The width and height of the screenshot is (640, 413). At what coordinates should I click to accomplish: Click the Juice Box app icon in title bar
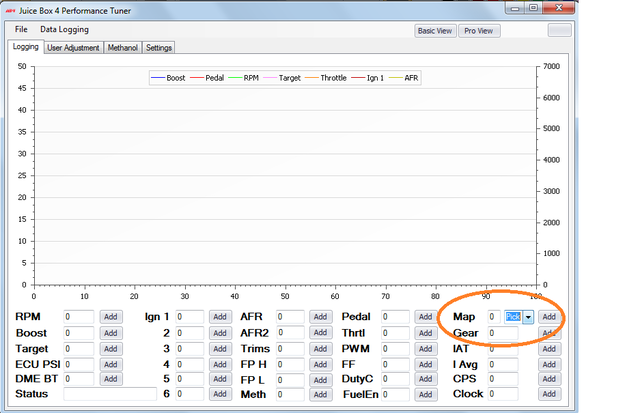[x=10, y=11]
